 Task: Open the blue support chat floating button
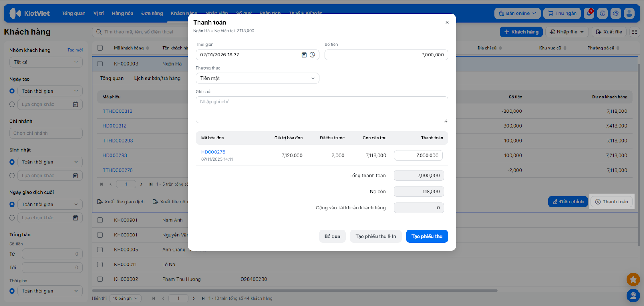[633, 296]
